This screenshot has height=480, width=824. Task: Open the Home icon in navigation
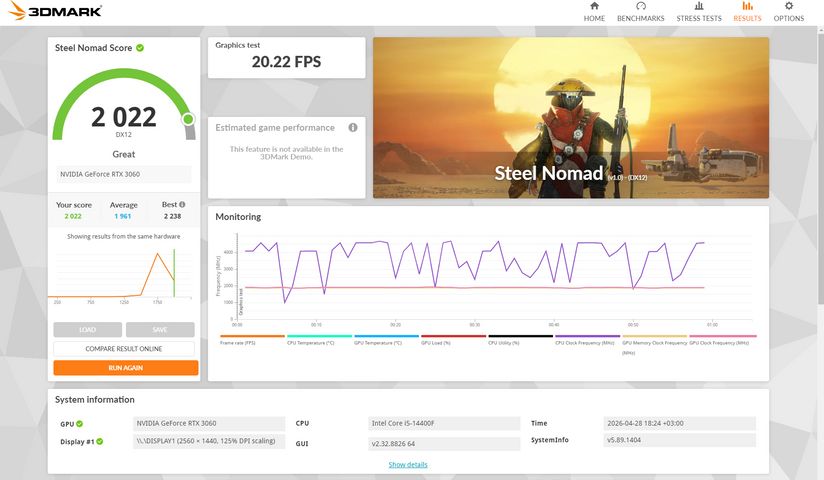pos(594,6)
